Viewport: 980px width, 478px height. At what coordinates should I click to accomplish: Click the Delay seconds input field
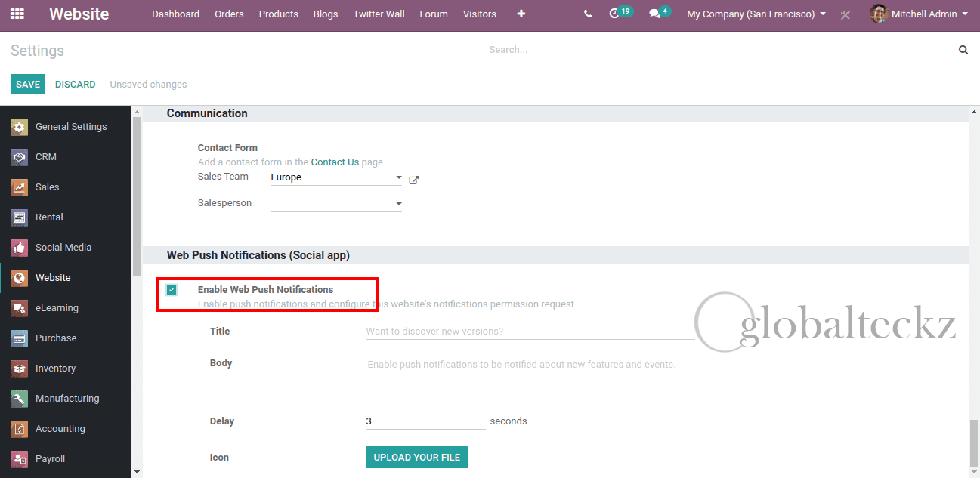(423, 421)
